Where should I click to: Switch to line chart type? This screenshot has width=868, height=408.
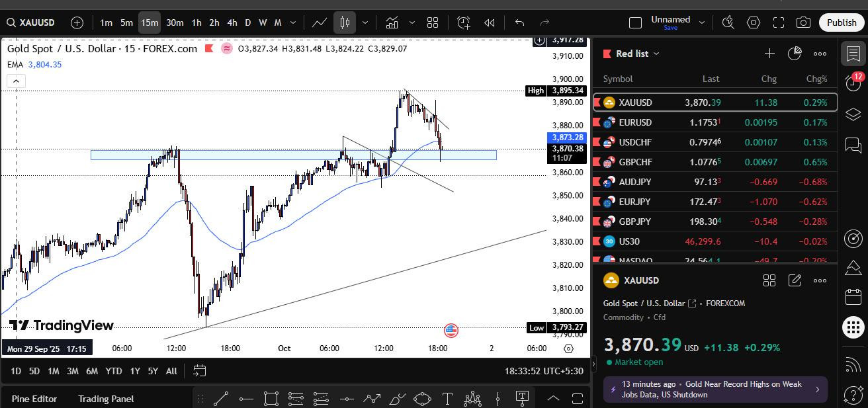coord(320,22)
